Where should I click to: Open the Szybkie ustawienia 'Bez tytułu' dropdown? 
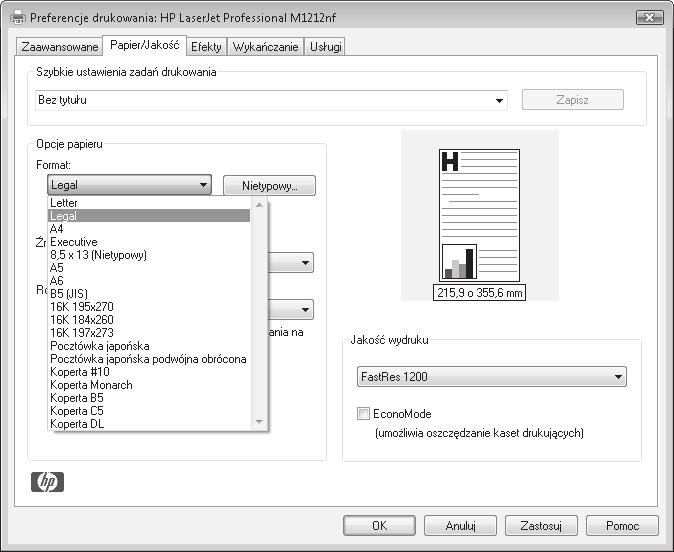271,100
